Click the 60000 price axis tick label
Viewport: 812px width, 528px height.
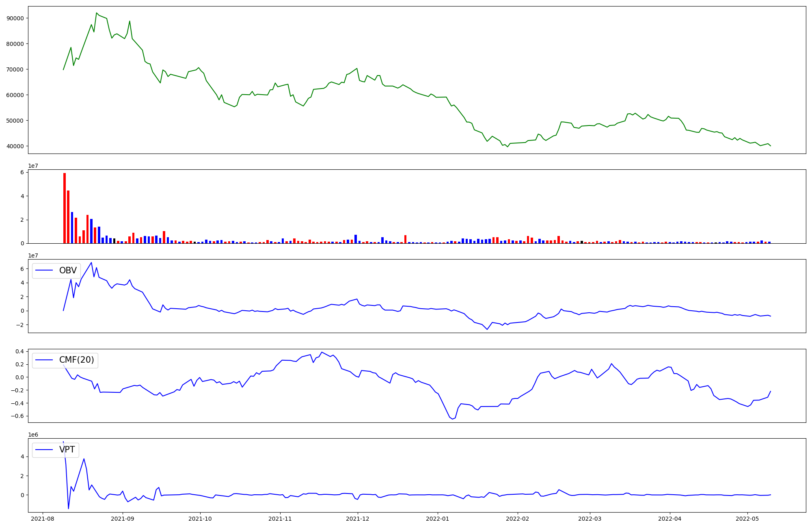15,95
